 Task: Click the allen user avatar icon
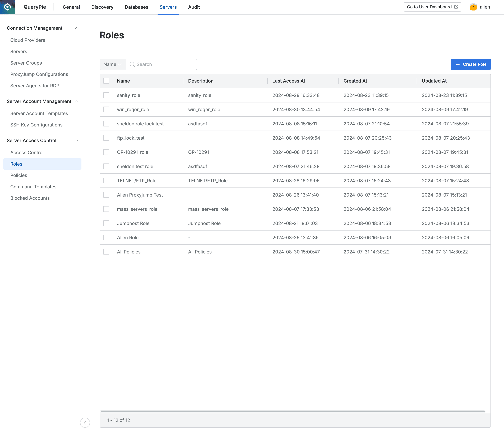point(473,7)
